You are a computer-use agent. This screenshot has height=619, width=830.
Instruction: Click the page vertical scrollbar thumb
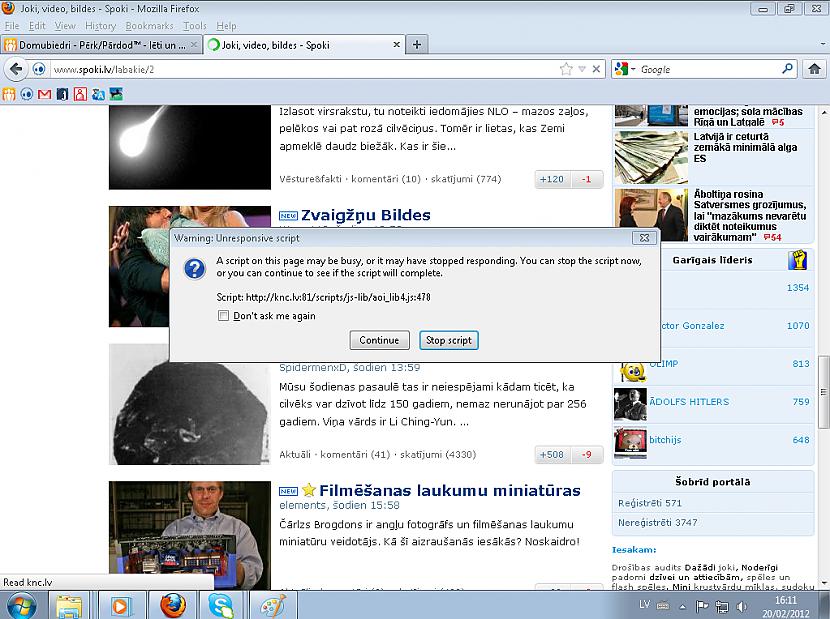point(824,392)
